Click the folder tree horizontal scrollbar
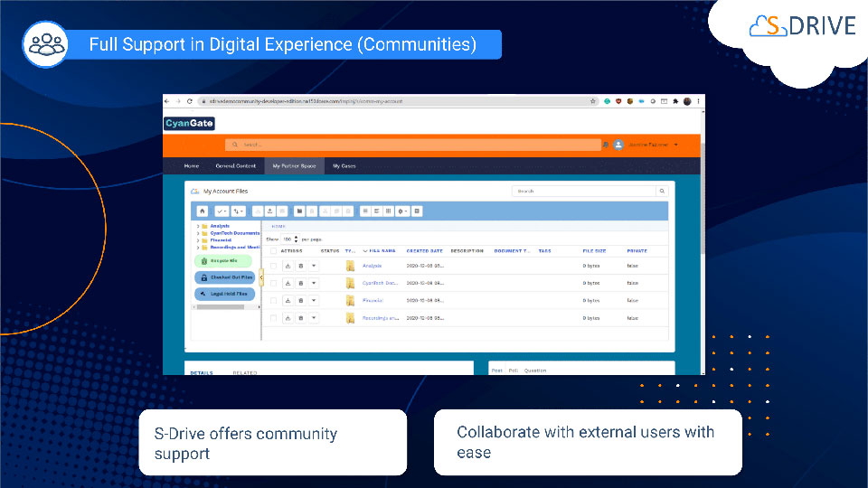Viewport: 868px width, 488px height. point(221,307)
